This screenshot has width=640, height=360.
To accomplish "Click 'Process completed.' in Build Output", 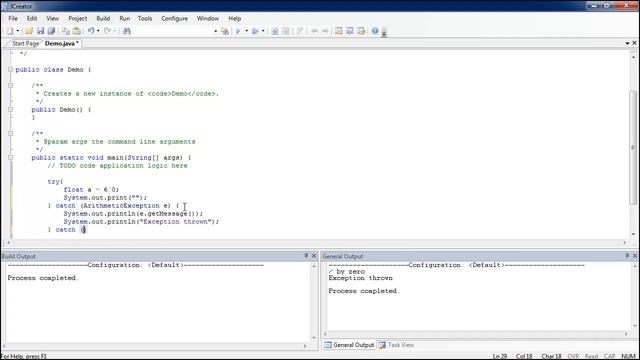I will 43,278.
